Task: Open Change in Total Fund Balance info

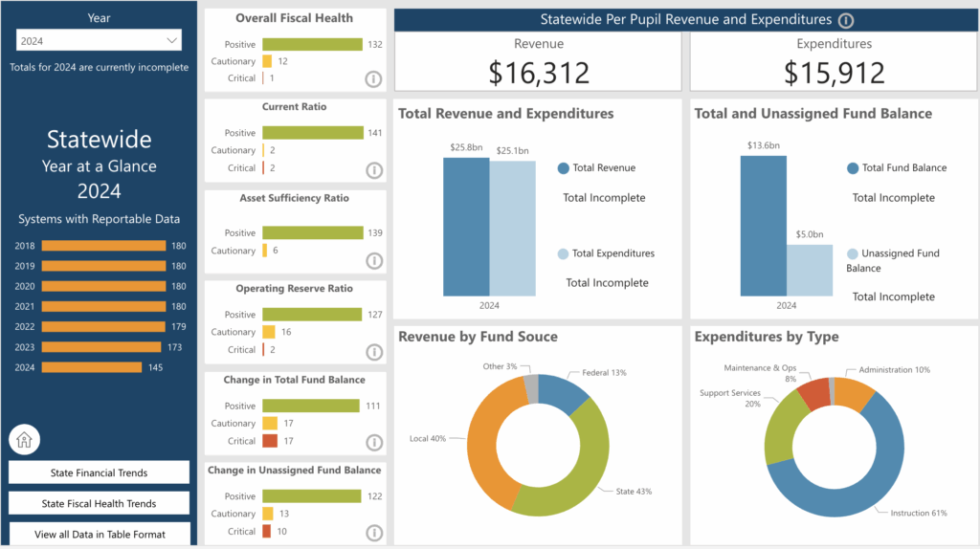Action: tap(374, 443)
